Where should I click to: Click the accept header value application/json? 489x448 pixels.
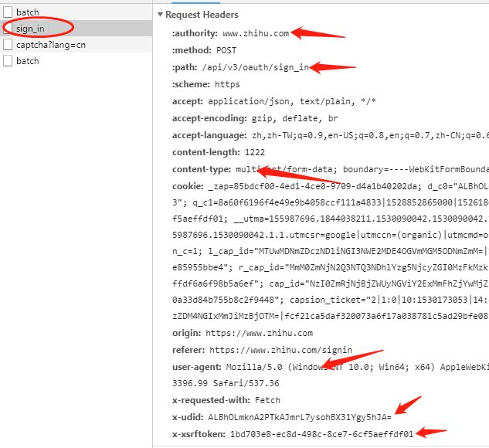[249, 101]
